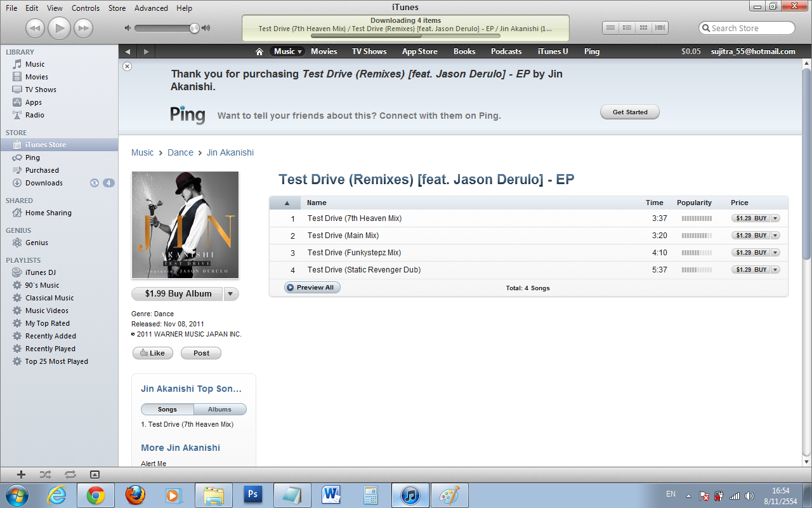Image resolution: width=812 pixels, height=508 pixels.
Task: Click the Ping logo in the banner
Action: (x=188, y=115)
